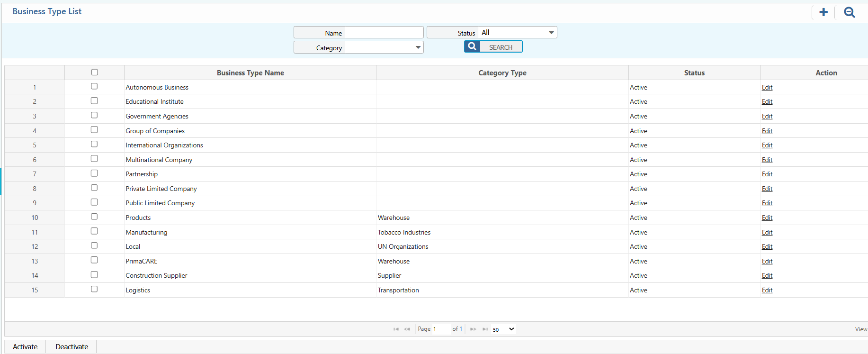Expand the Category filter dropdown
868x354 pixels.
384,47
